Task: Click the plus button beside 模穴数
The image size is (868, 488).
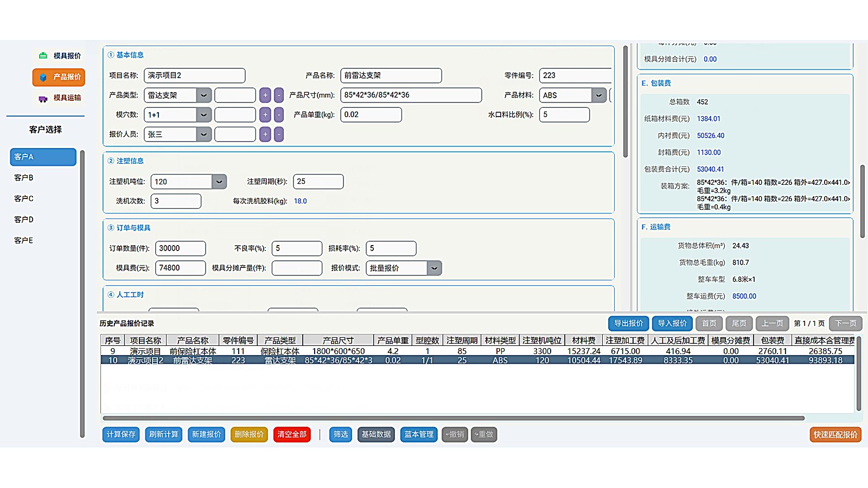Action: pyautogui.click(x=265, y=115)
